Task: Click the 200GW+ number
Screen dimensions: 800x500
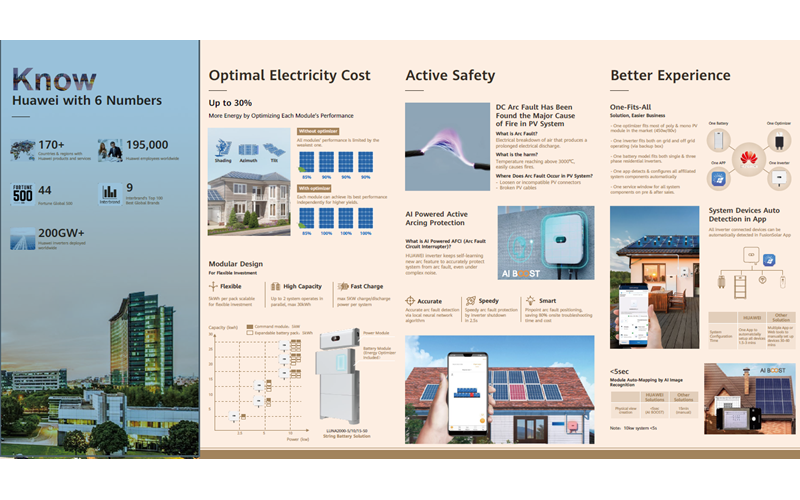Action: point(61,233)
